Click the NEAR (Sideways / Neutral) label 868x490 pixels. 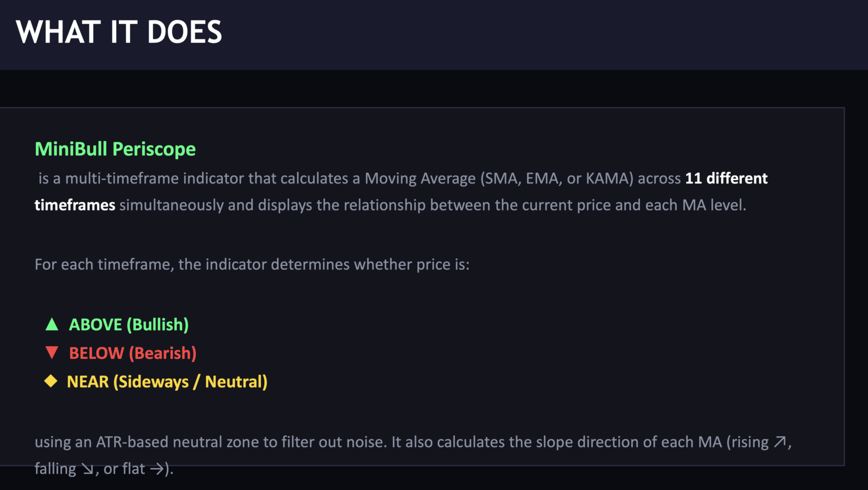(167, 382)
